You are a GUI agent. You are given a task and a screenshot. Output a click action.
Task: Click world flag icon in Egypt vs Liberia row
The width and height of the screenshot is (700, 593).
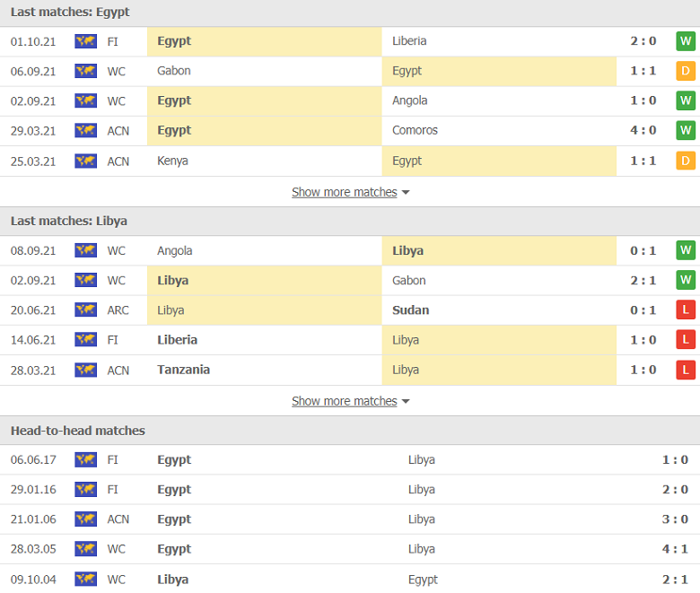pos(85,41)
